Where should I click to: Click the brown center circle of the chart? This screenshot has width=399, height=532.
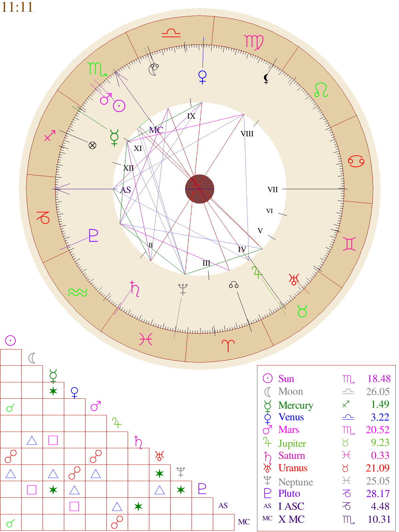coord(199,189)
